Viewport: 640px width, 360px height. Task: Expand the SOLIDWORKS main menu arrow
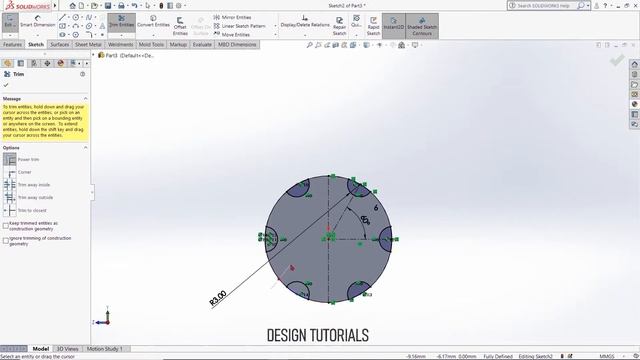(55, 6)
